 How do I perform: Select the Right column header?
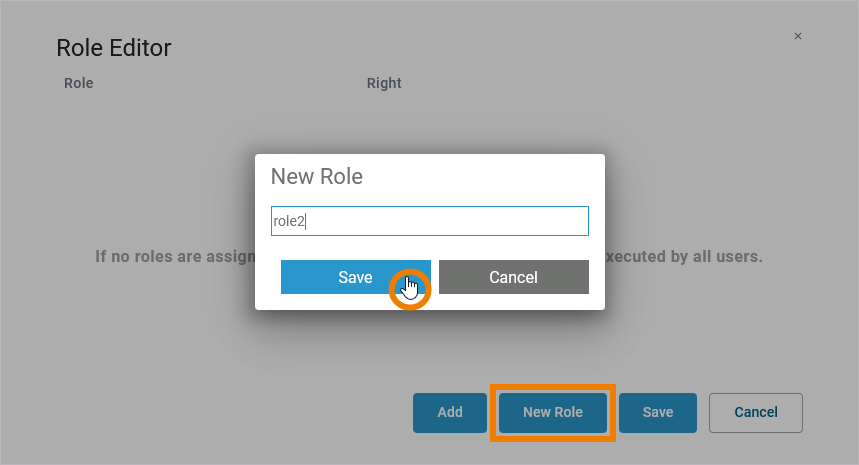(x=384, y=83)
